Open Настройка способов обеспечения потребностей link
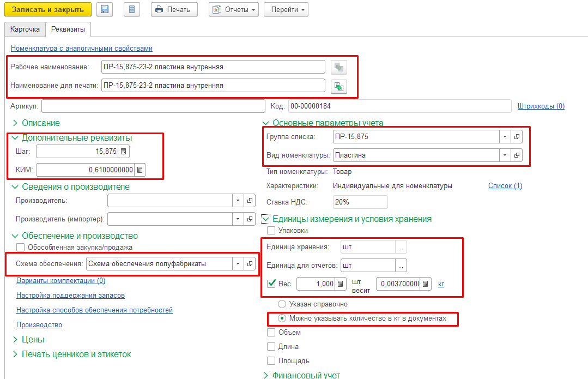This screenshot has height=379, width=588. [94, 310]
